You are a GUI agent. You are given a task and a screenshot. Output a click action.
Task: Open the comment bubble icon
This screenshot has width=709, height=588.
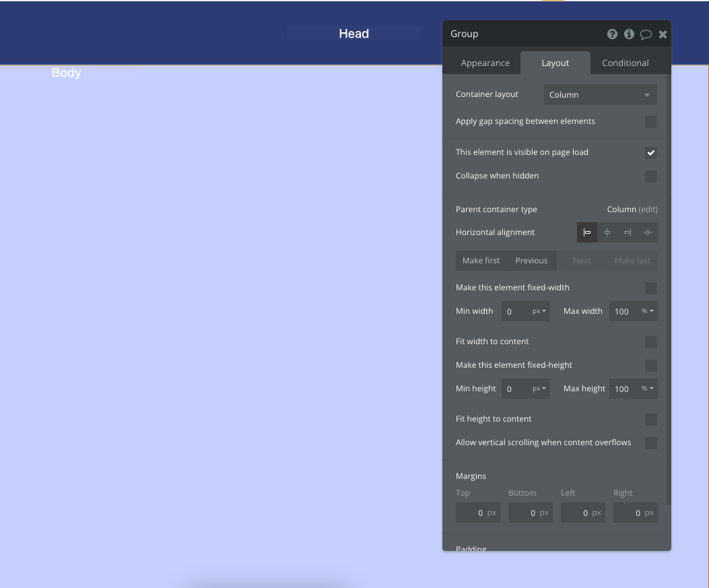pyautogui.click(x=646, y=34)
